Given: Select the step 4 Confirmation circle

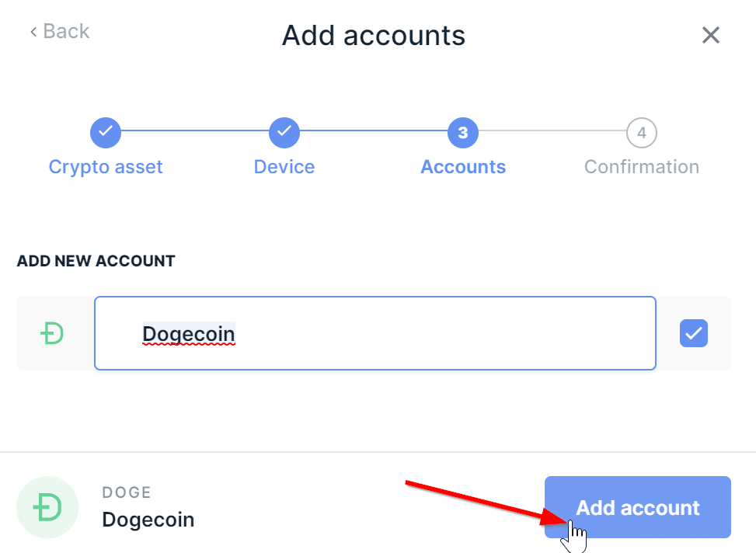Looking at the screenshot, I should [x=642, y=133].
